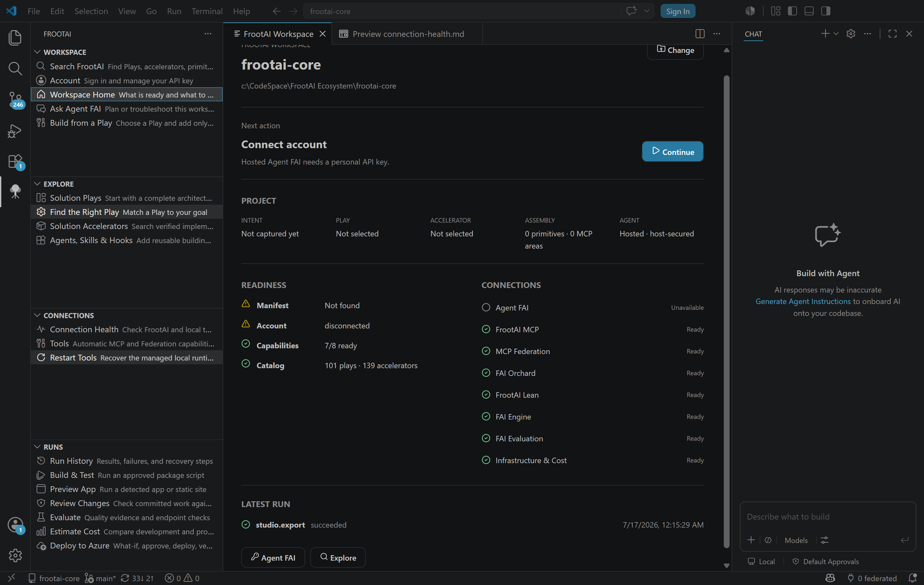
Task: Open notifications bell in status bar
Action: click(912, 578)
